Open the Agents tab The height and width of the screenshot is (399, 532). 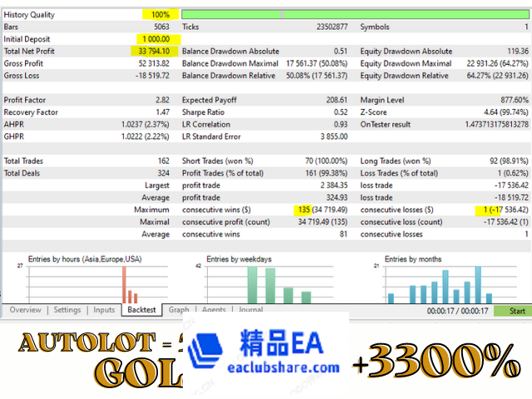pyautogui.click(x=214, y=310)
